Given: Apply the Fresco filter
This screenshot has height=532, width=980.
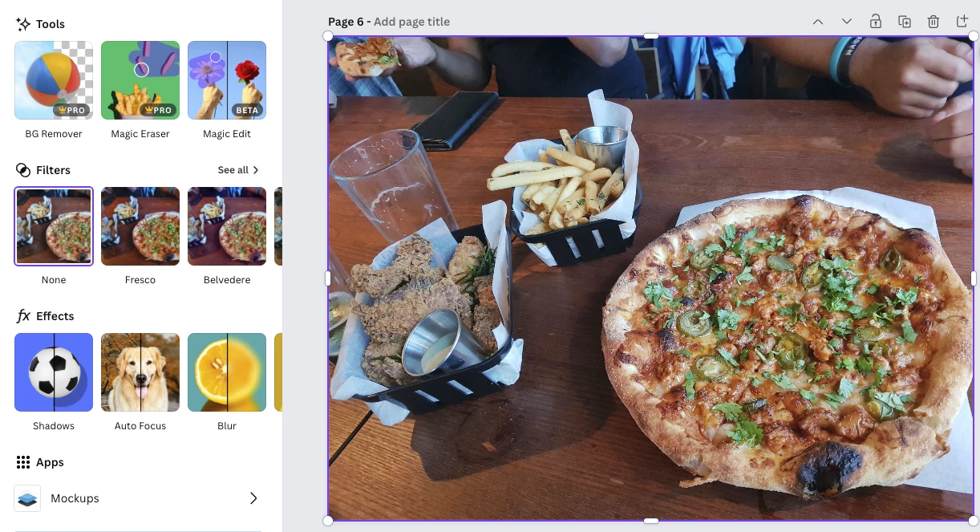Looking at the screenshot, I should [x=140, y=226].
